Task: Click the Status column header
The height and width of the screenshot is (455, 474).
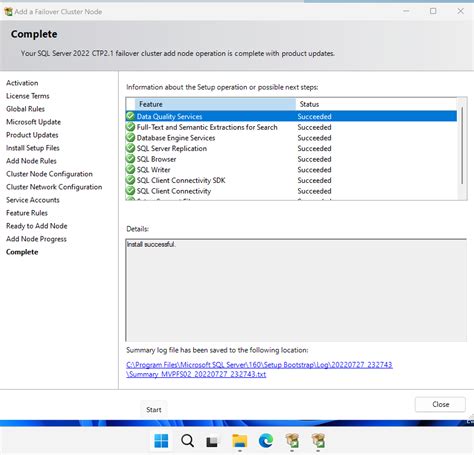Action: pyautogui.click(x=376, y=104)
